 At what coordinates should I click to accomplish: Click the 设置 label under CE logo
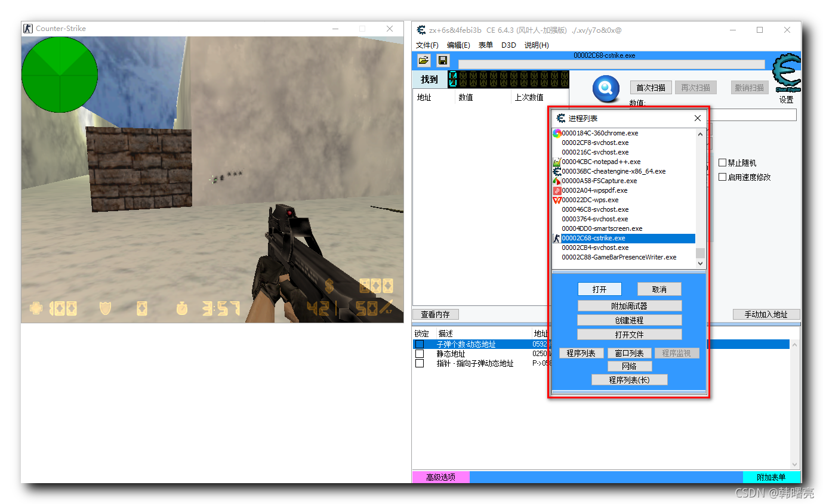tap(787, 100)
